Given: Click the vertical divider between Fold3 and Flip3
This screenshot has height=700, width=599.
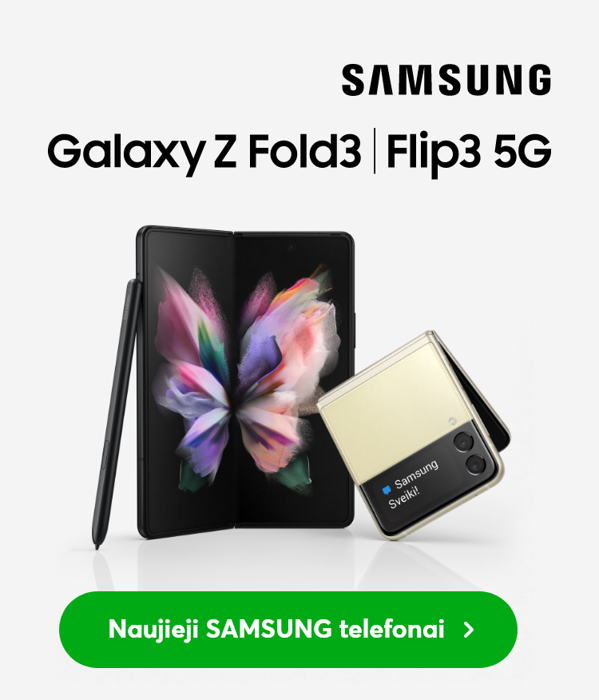Looking at the screenshot, I should [x=374, y=150].
